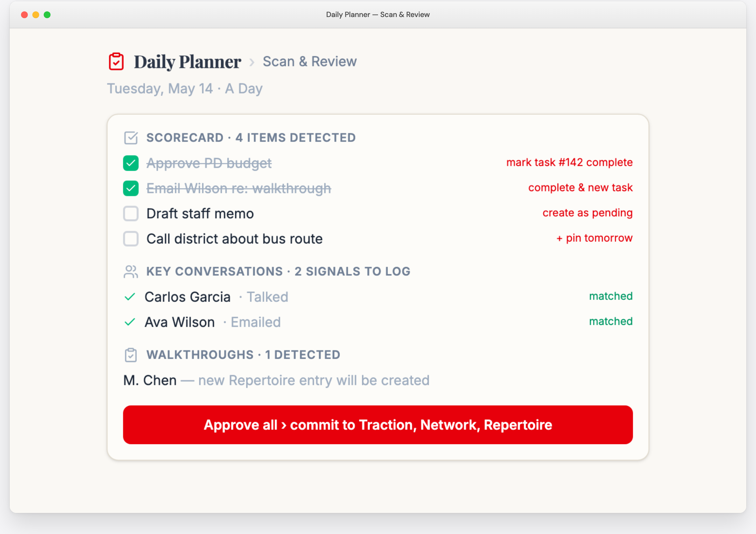Click 'Call district about bus route' task text

[234, 239]
